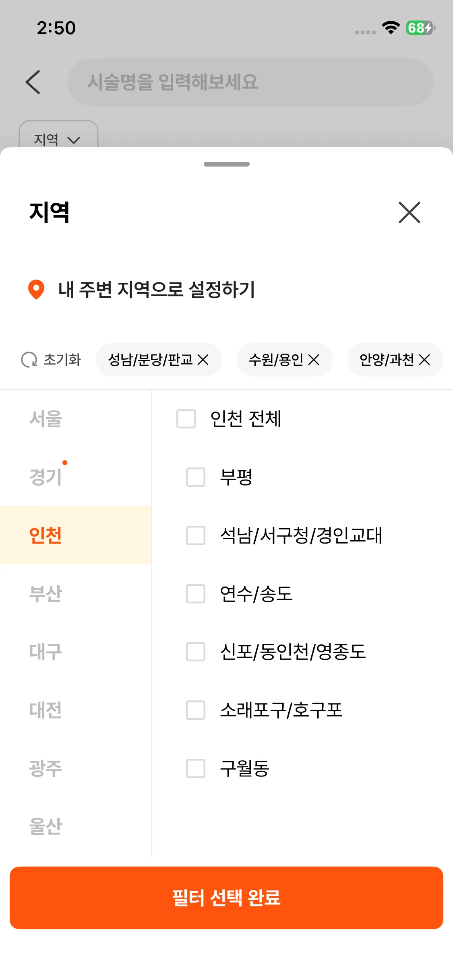Remove the 성남/분당/판교 chip with X
The image size is (453, 980).
pos(203,360)
